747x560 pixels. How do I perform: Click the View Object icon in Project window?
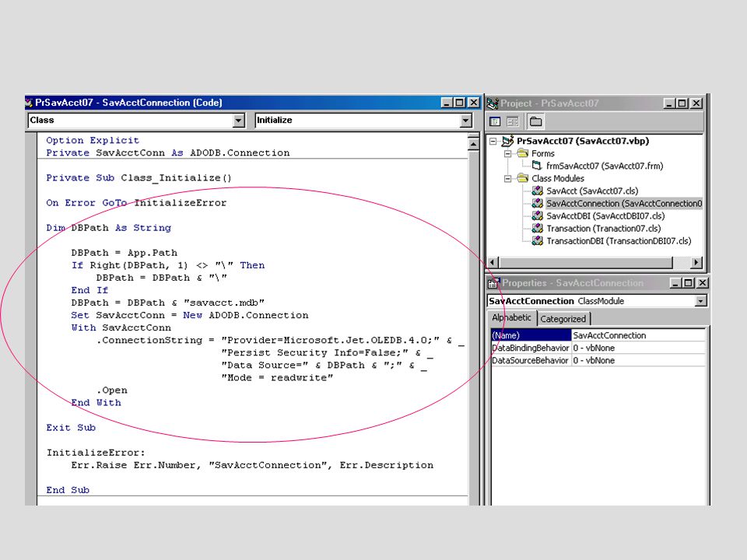click(x=513, y=121)
